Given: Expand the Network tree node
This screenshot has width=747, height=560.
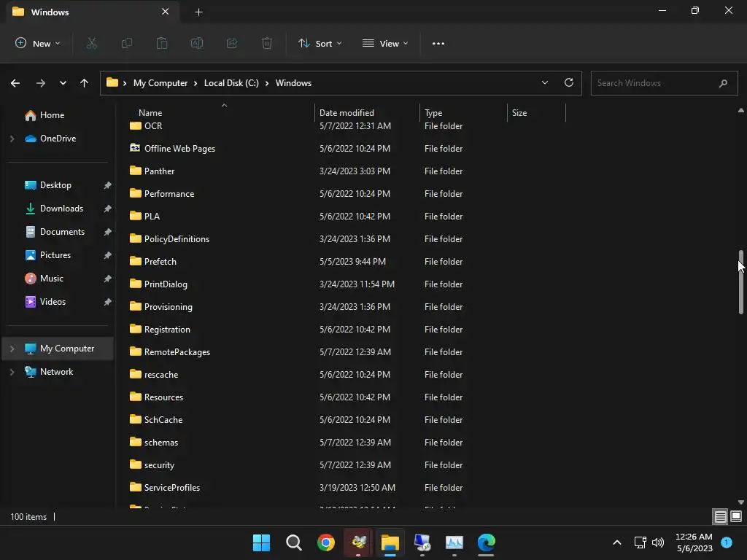Looking at the screenshot, I should tap(12, 372).
